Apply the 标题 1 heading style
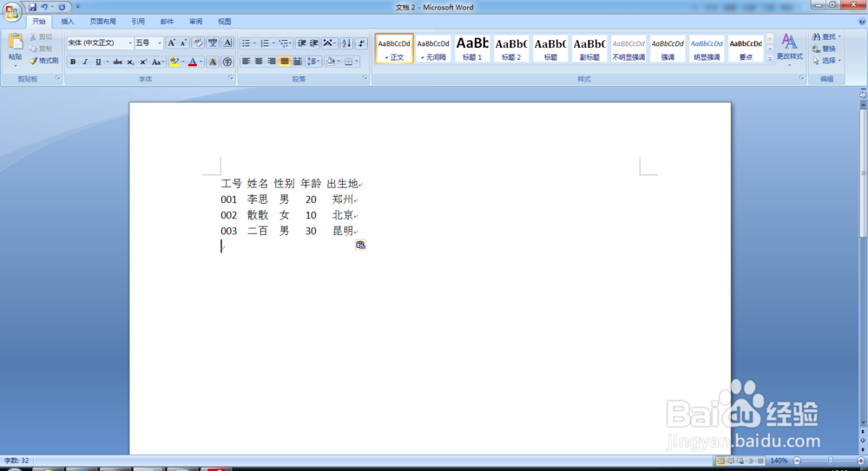868x471 pixels. [472, 49]
